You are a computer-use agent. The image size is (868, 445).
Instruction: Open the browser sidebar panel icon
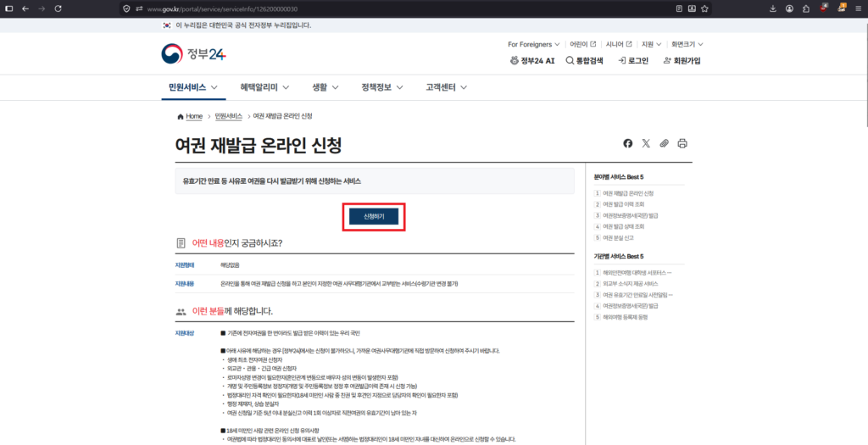coord(8,8)
